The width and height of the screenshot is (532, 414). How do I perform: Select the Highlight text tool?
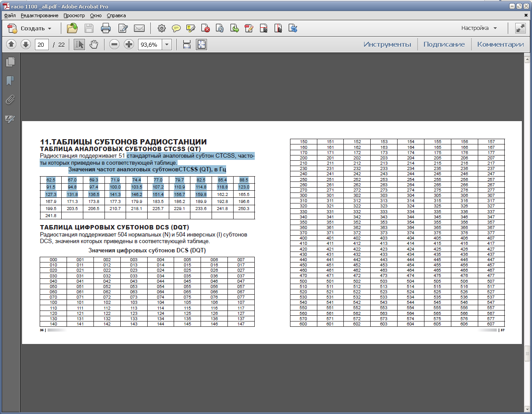coord(191,29)
